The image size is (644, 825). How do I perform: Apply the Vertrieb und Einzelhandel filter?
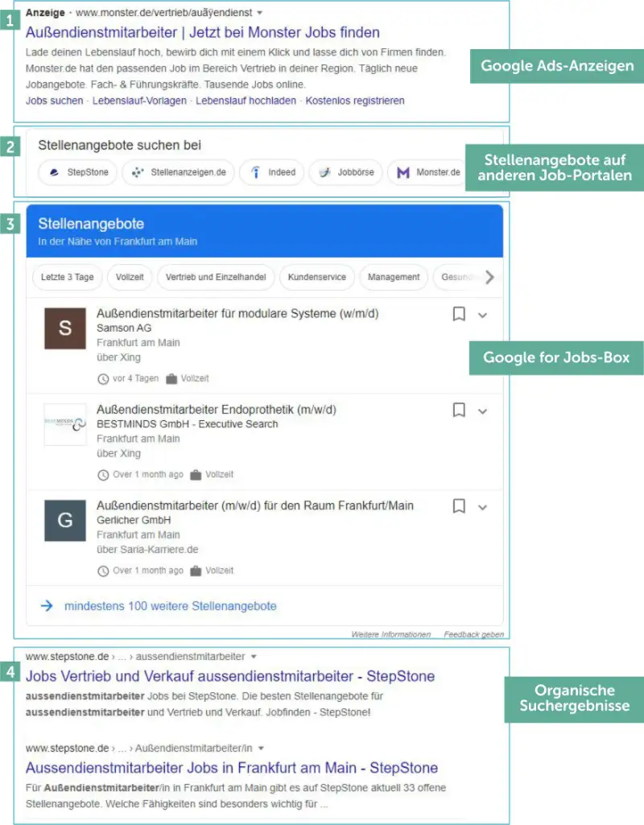(x=216, y=277)
